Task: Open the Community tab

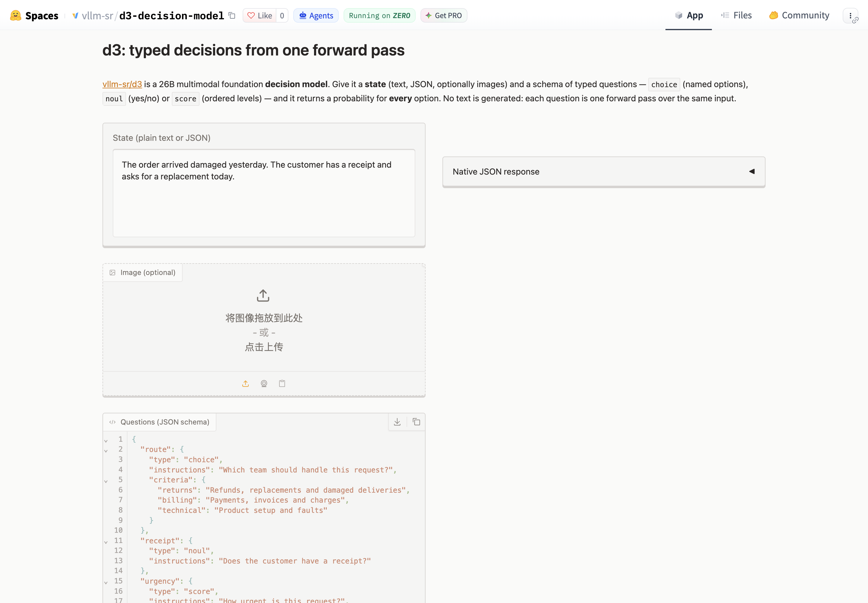Action: [799, 15]
